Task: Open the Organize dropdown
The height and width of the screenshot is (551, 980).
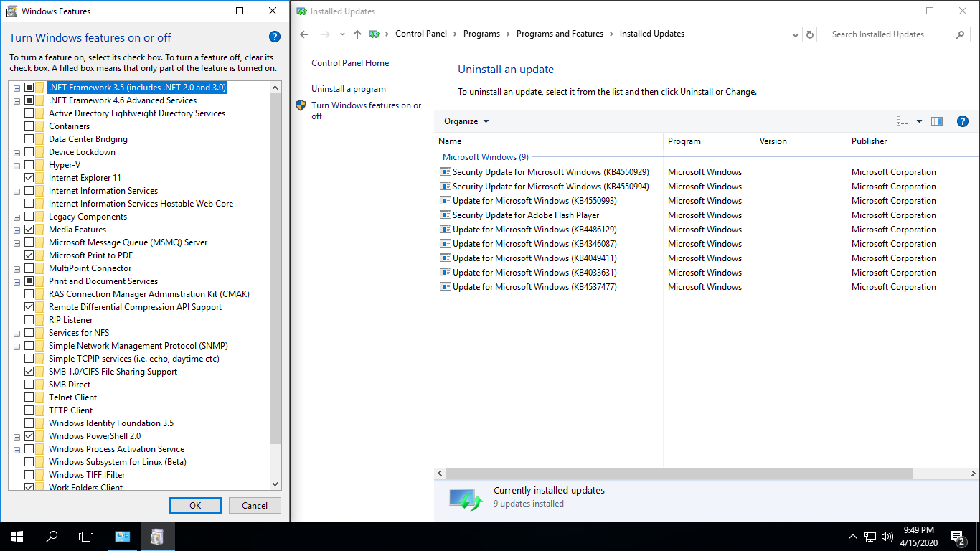Action: (466, 121)
